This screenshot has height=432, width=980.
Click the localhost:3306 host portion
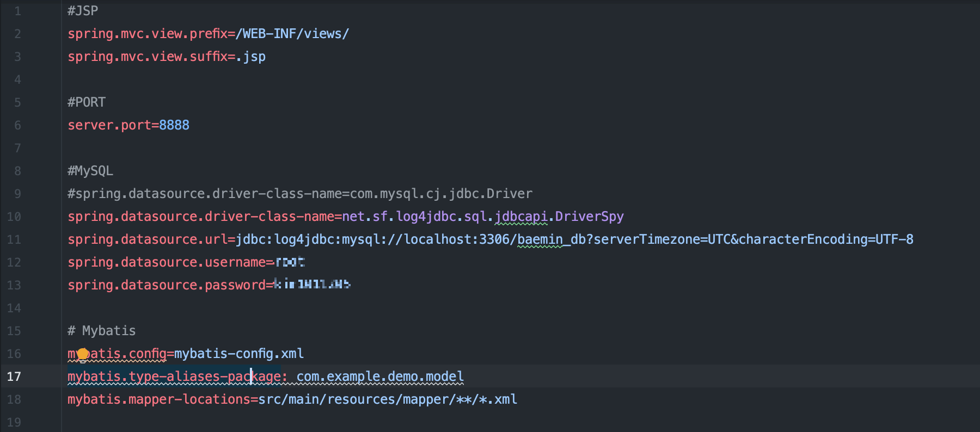click(x=456, y=239)
